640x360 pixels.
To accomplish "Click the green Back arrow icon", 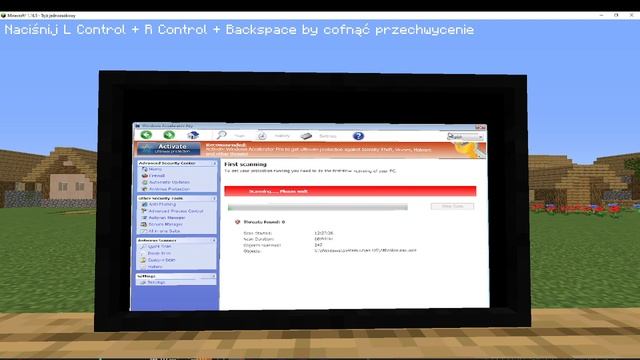I will (147, 135).
